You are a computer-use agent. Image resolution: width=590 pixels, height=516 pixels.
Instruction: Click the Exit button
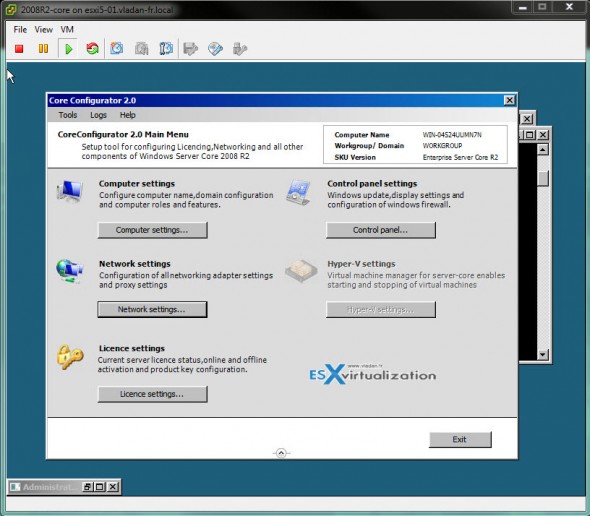(460, 440)
